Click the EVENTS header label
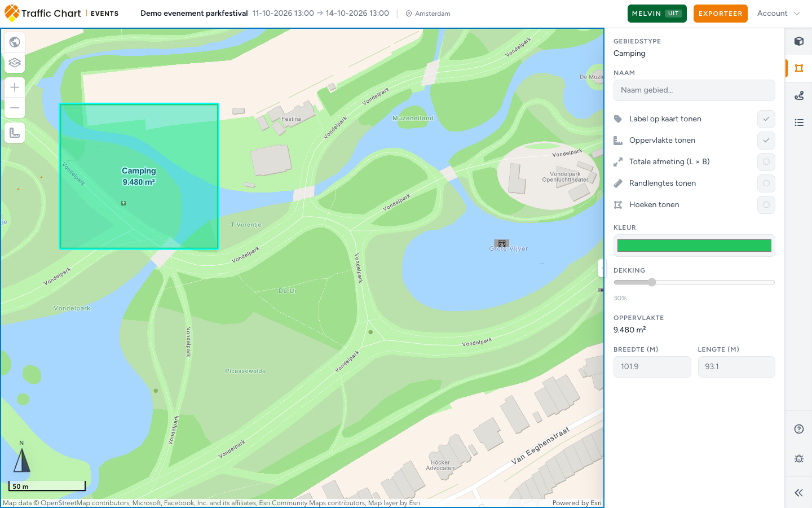The width and height of the screenshot is (812, 508). (x=105, y=14)
